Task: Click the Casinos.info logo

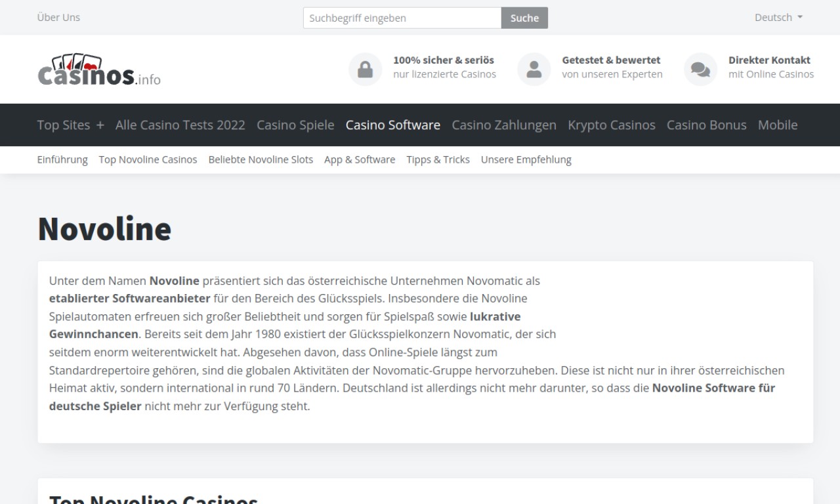Action: click(x=98, y=70)
